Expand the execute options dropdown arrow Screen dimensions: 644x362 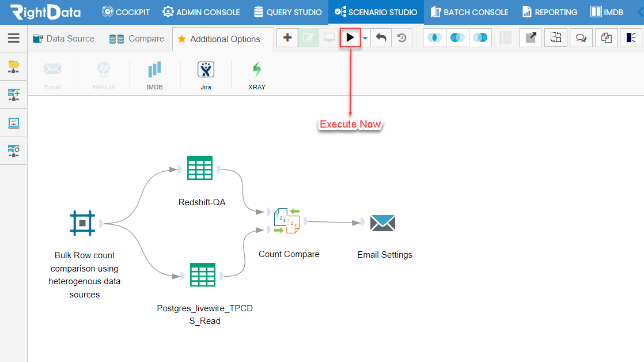click(365, 38)
